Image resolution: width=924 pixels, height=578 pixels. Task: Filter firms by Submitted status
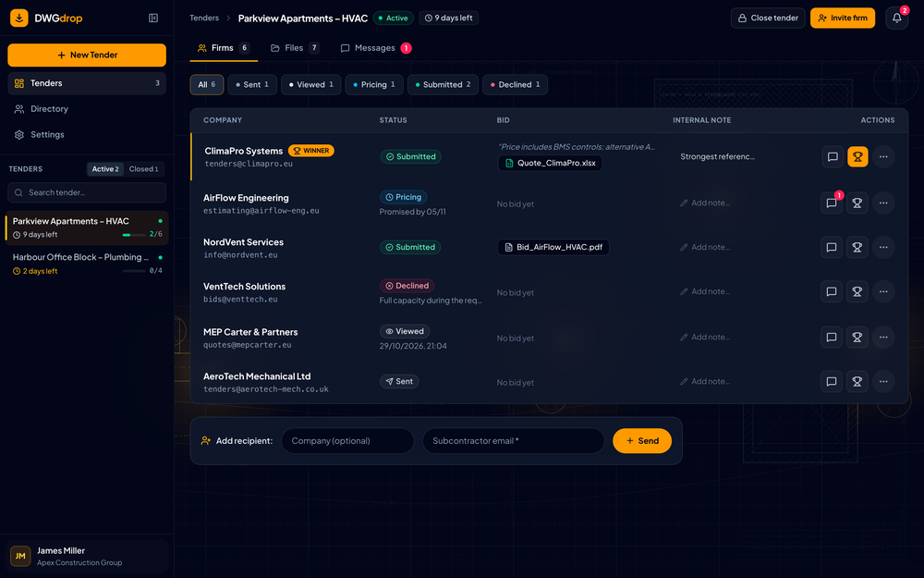[x=443, y=85]
